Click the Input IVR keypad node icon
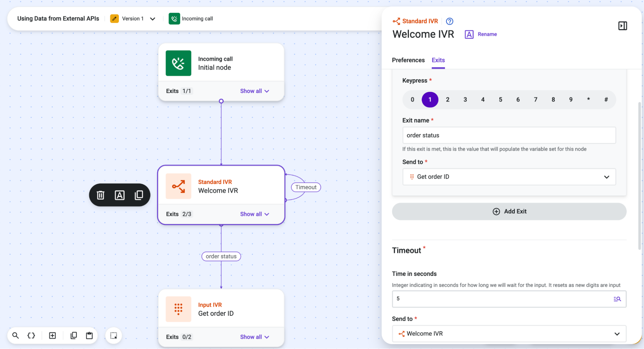 (178, 309)
